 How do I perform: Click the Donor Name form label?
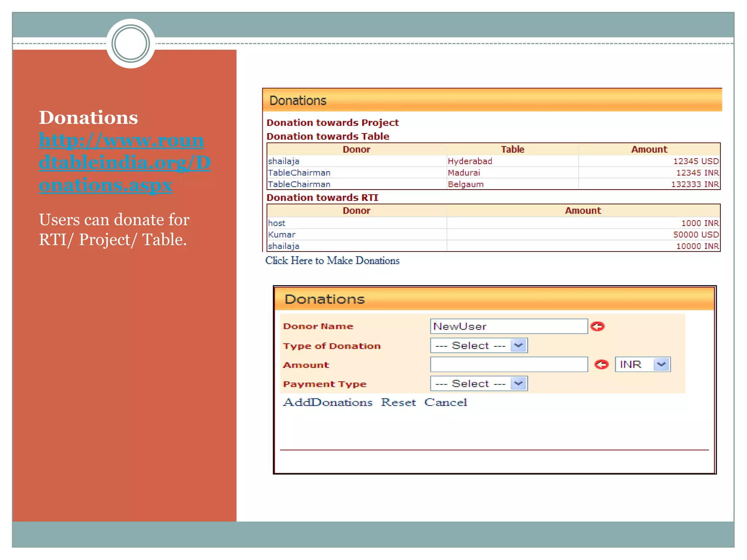click(318, 326)
